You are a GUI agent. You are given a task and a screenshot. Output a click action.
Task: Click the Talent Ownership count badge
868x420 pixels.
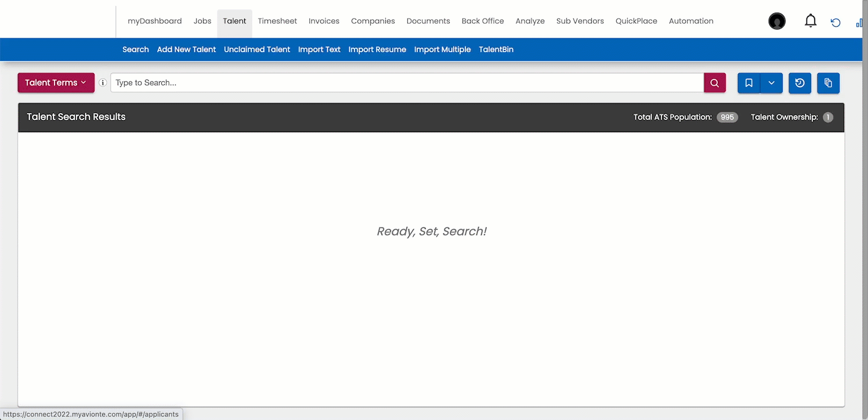pyautogui.click(x=828, y=117)
